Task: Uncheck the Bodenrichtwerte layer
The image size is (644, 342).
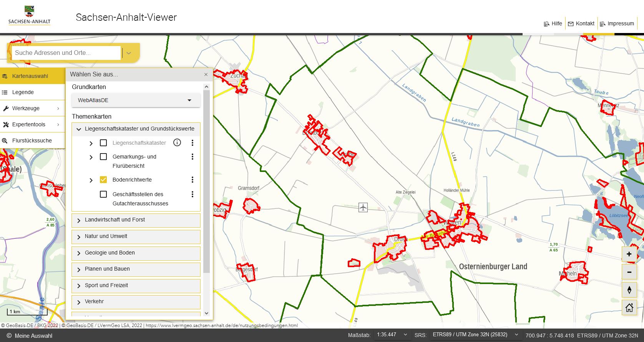Action: [x=103, y=180]
